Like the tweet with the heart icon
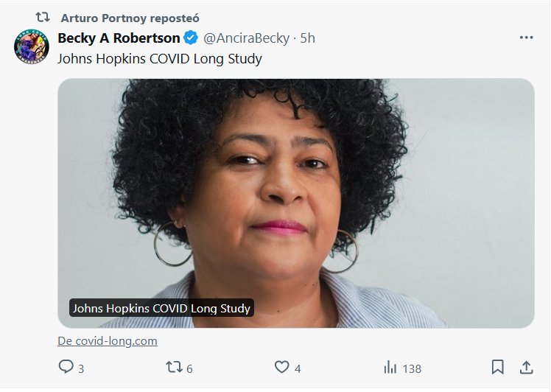This screenshot has width=551, height=392. [x=281, y=367]
